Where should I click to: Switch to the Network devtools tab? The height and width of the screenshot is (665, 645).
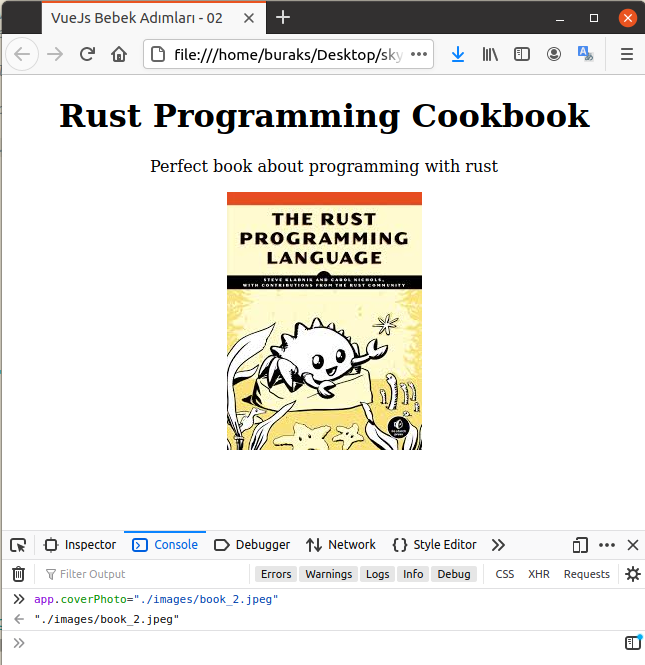tap(341, 545)
